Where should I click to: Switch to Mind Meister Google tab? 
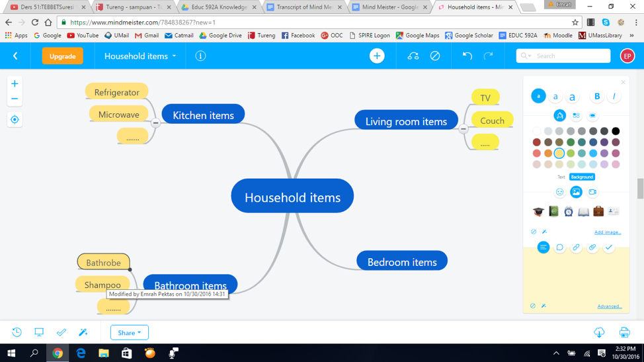click(x=389, y=7)
